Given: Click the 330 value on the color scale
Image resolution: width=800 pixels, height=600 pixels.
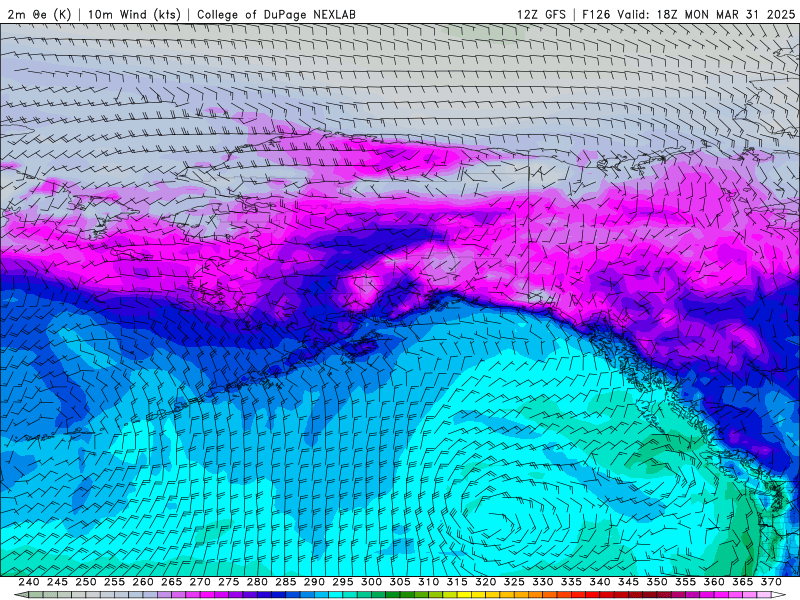Looking at the screenshot, I should pyautogui.click(x=543, y=582).
